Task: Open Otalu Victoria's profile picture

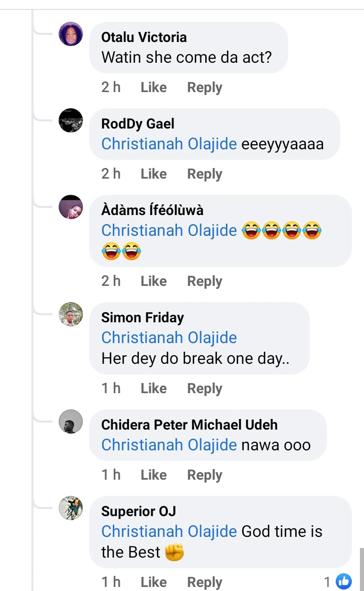Action: point(71,34)
